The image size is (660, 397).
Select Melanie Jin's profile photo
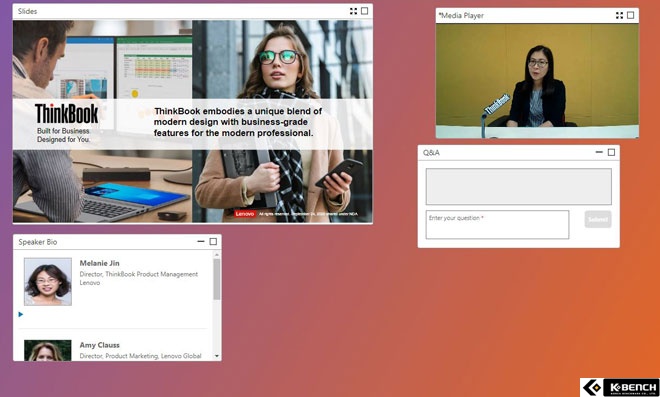[x=48, y=282]
